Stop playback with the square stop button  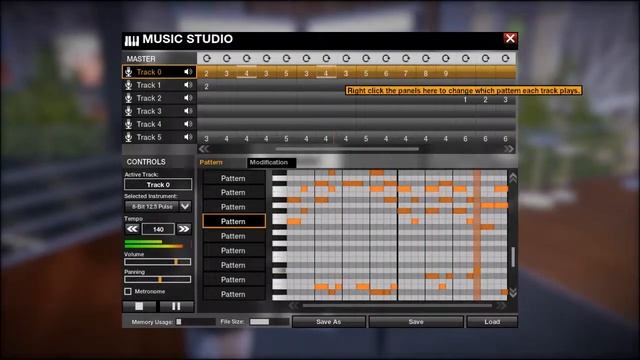139,306
